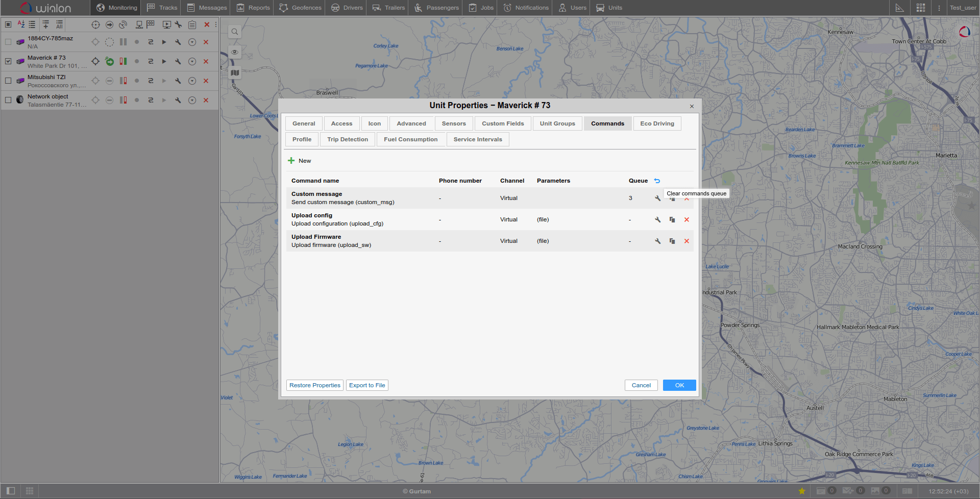Open wrench editor for Upload config command

[x=657, y=220]
